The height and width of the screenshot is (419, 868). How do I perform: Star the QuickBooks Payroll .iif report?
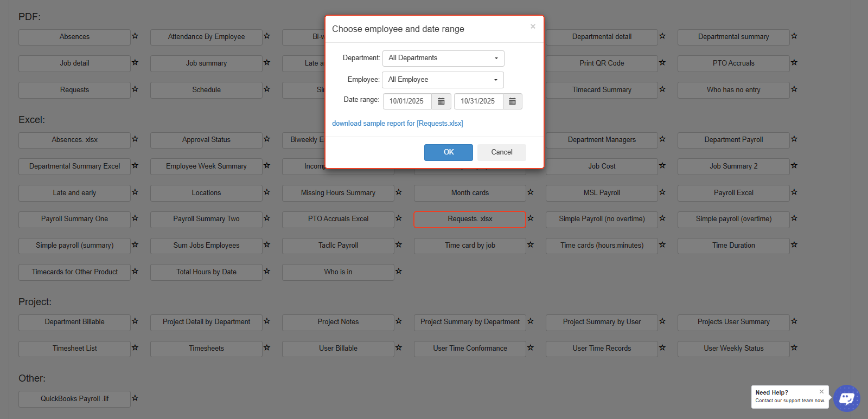[135, 398]
